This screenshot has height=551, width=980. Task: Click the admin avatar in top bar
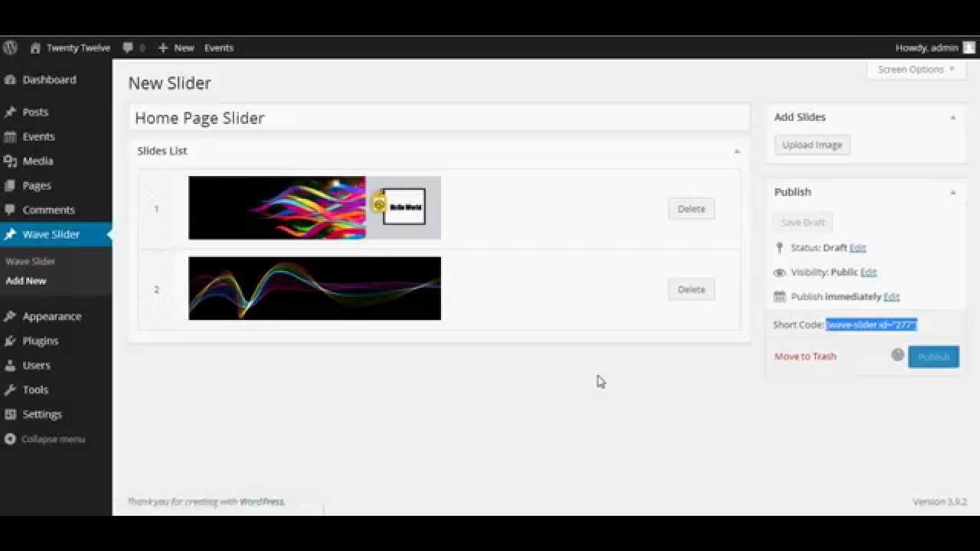pyautogui.click(x=969, y=47)
